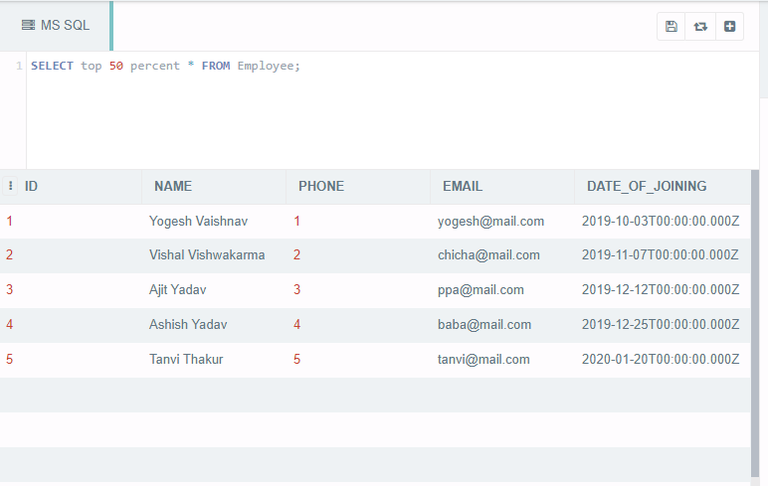The image size is (768, 486).
Task: Click the 2019-12-25 joining date cell
Action: 660,324
